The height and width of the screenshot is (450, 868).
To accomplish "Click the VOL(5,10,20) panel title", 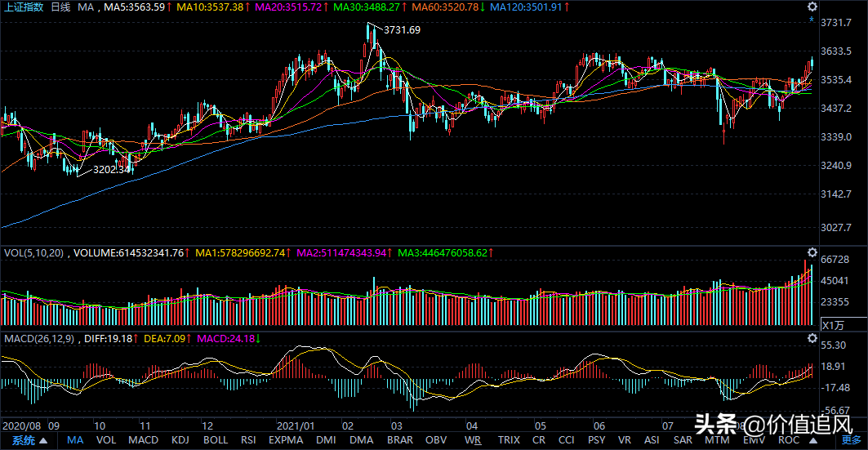I will [x=33, y=253].
